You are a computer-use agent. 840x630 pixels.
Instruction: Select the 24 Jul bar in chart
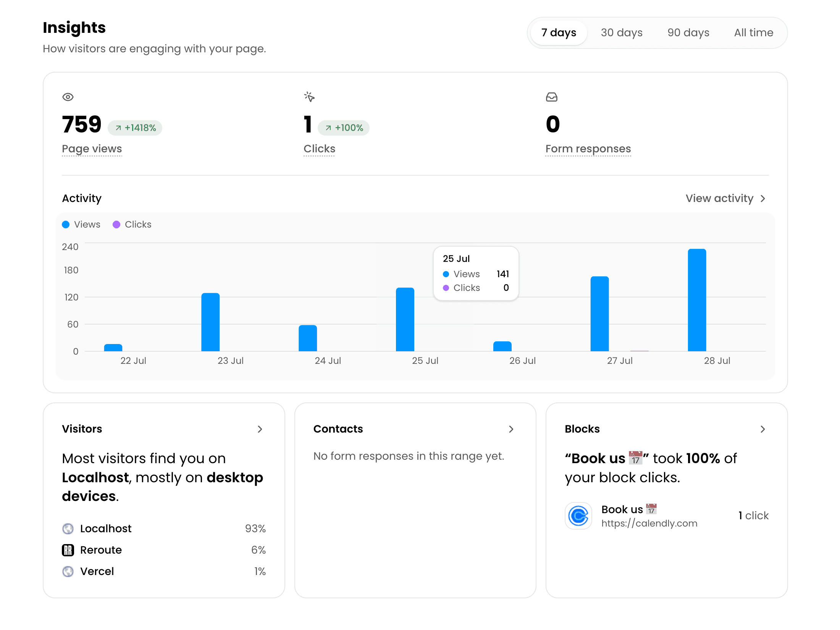pos(308,338)
